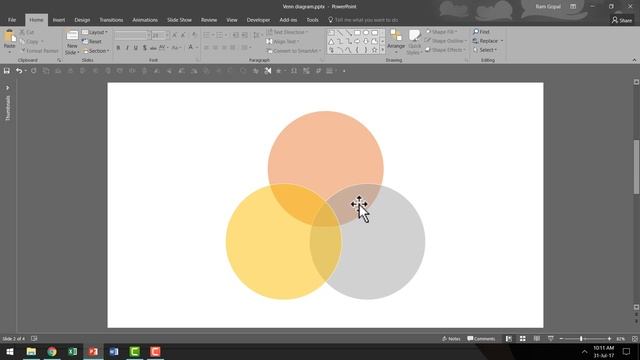The height and width of the screenshot is (360, 640).
Task: Open Word from the taskbar
Action: click(114, 351)
